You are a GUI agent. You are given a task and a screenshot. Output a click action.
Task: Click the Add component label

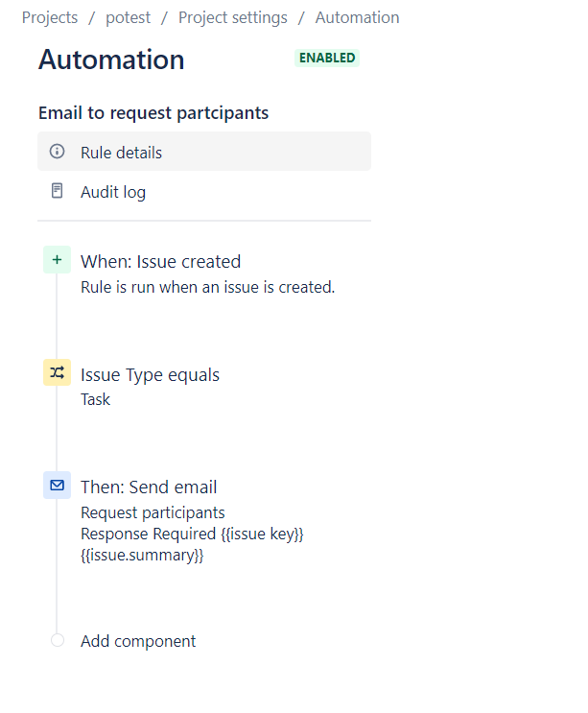(138, 641)
